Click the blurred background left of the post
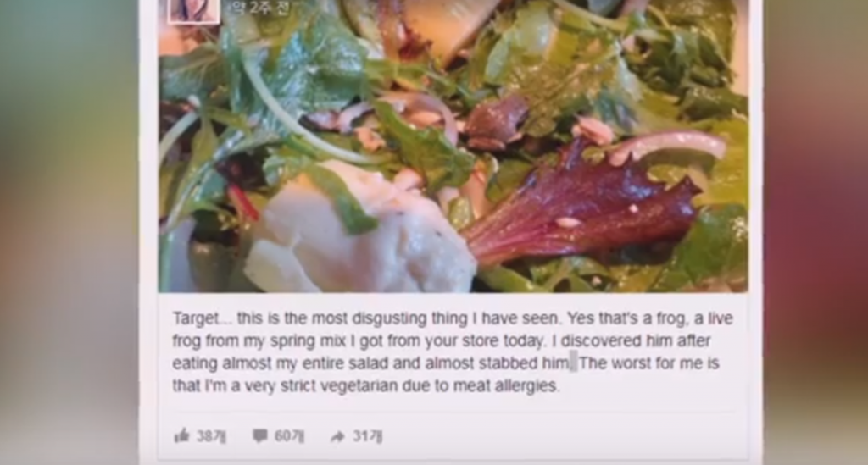The height and width of the screenshot is (465, 868). [70, 232]
